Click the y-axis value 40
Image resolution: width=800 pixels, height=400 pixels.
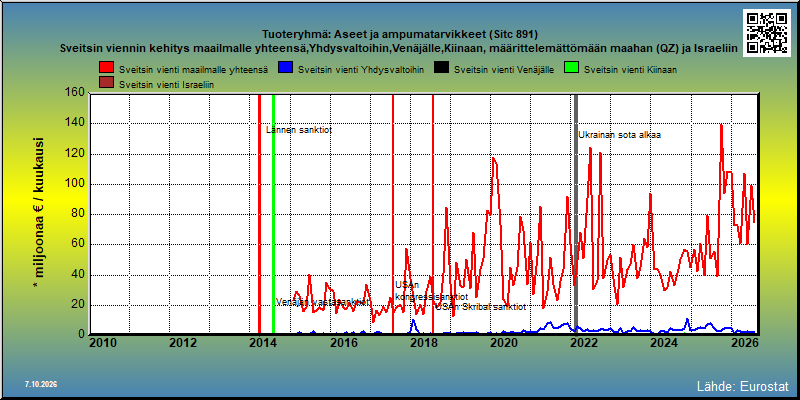[78, 275]
